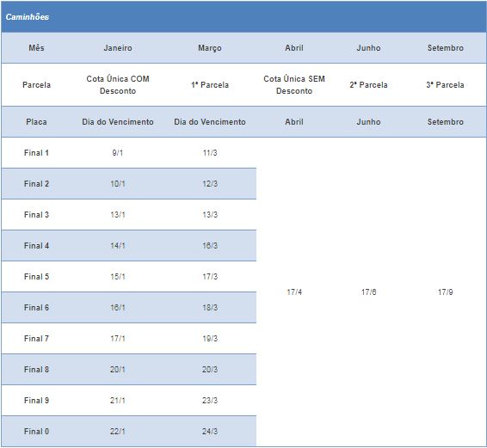Select the 17/4 April due date
The height and width of the screenshot is (448, 487).
[x=294, y=292]
